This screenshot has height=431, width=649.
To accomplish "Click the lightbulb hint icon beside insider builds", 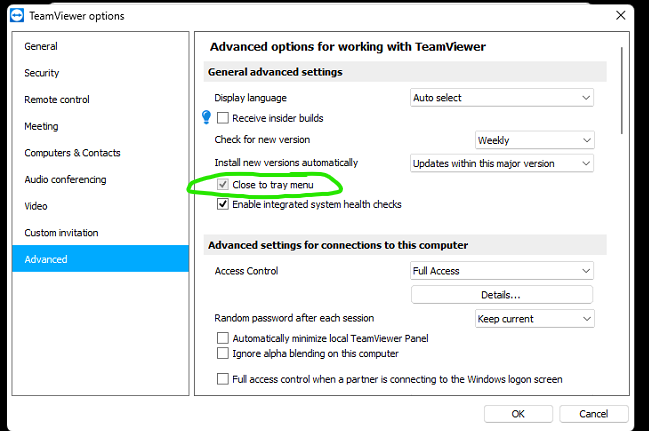I will [x=206, y=118].
